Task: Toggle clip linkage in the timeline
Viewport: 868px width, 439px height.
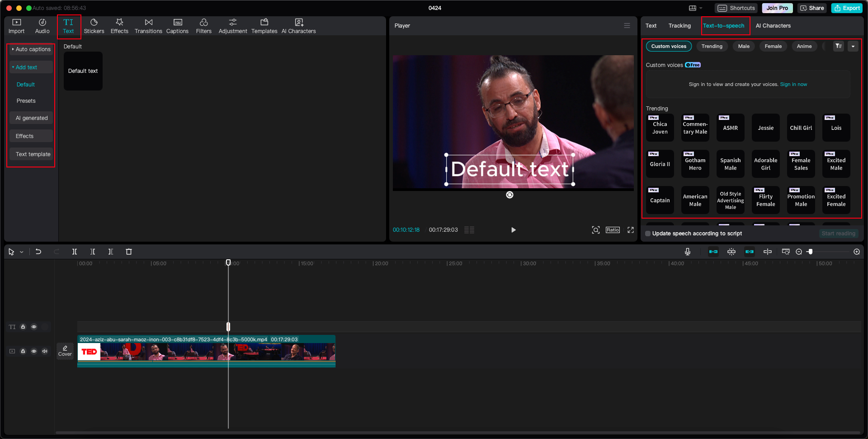Action: pos(750,252)
